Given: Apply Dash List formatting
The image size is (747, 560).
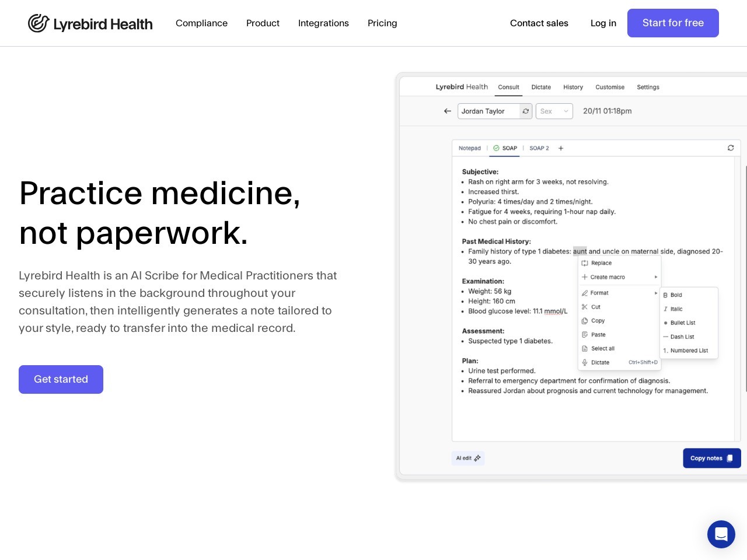Looking at the screenshot, I should point(689,337).
